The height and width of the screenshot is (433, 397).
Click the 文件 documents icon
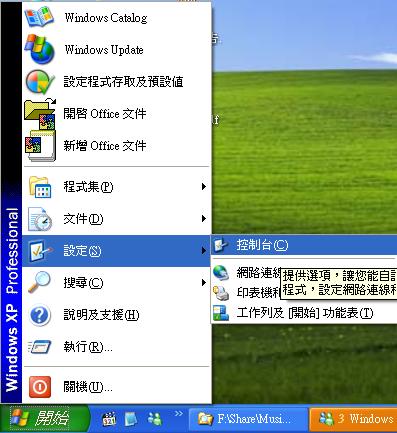tap(40, 219)
